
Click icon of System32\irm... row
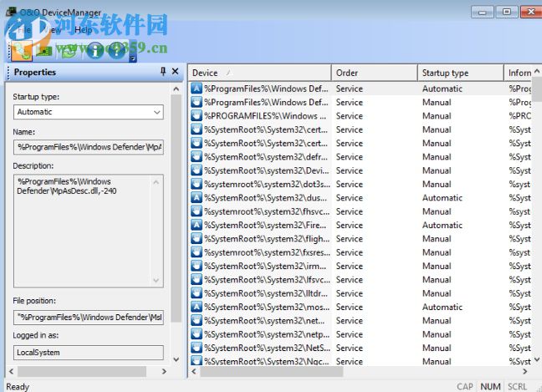(197, 266)
